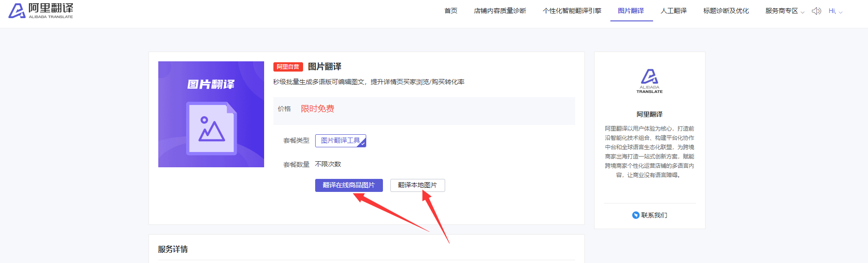
Task: Expand the 服务商专区 dropdown menu
Action: coord(785,11)
